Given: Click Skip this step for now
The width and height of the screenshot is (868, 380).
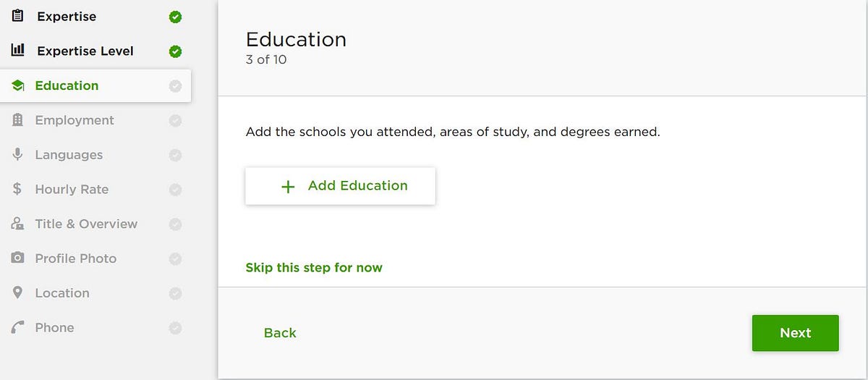Looking at the screenshot, I should (x=314, y=268).
